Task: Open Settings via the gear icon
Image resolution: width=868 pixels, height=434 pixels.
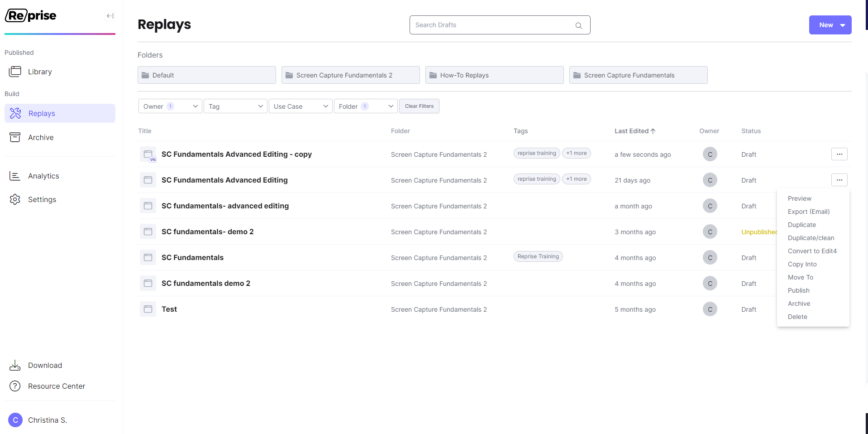Action: pyautogui.click(x=15, y=199)
